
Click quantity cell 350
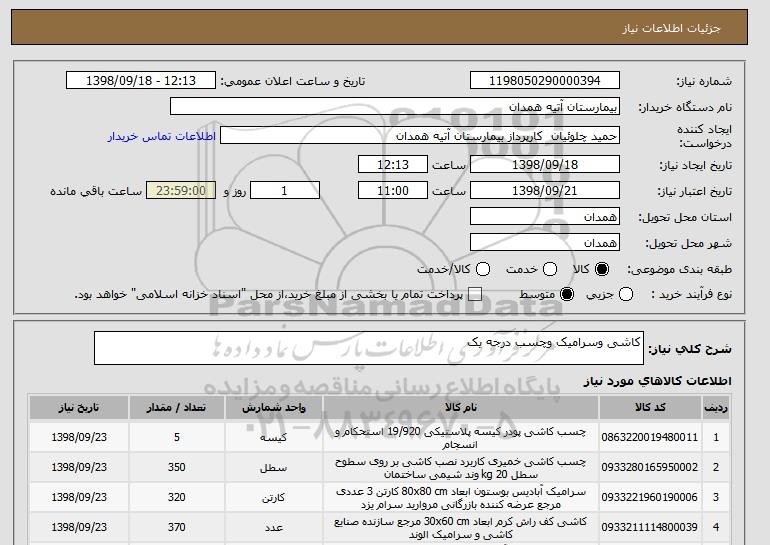click(176, 467)
